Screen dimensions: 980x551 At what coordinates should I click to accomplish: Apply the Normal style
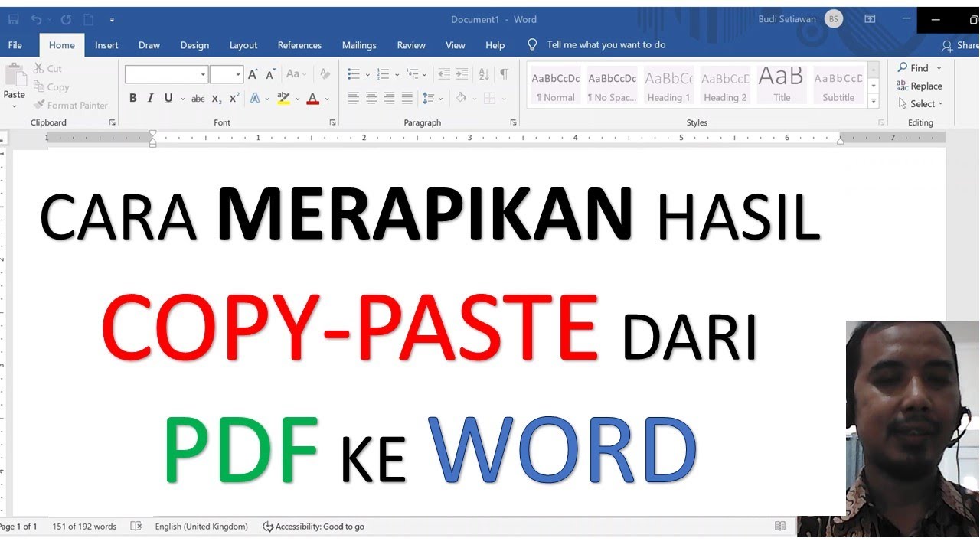click(556, 85)
